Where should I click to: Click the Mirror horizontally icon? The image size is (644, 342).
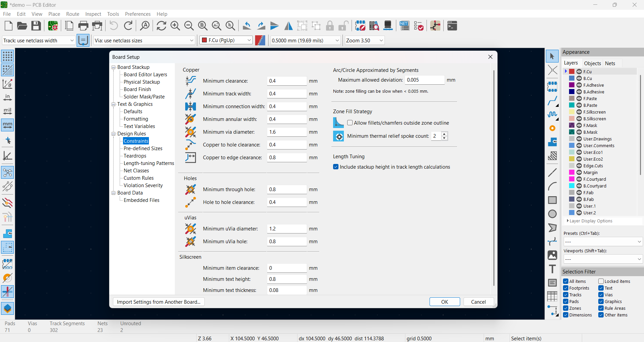click(288, 26)
